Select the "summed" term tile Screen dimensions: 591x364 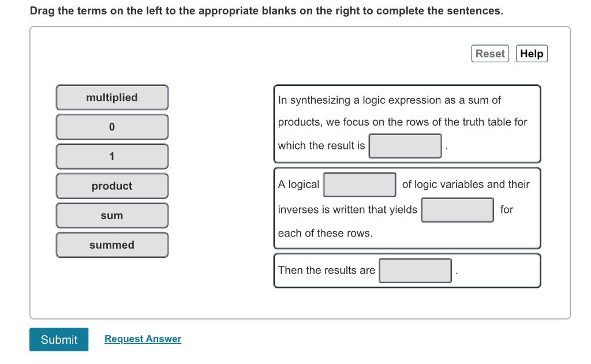coord(112,245)
